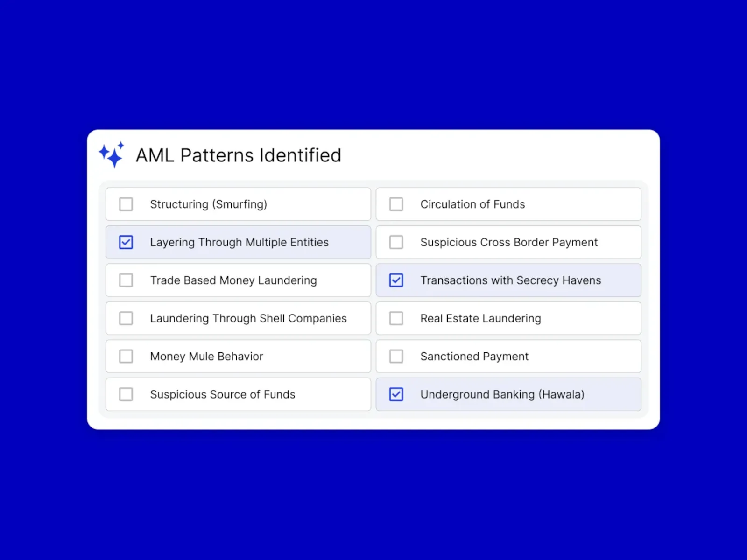The height and width of the screenshot is (560, 747).
Task: Select the Real Estate Laundering row card
Action: point(508,318)
